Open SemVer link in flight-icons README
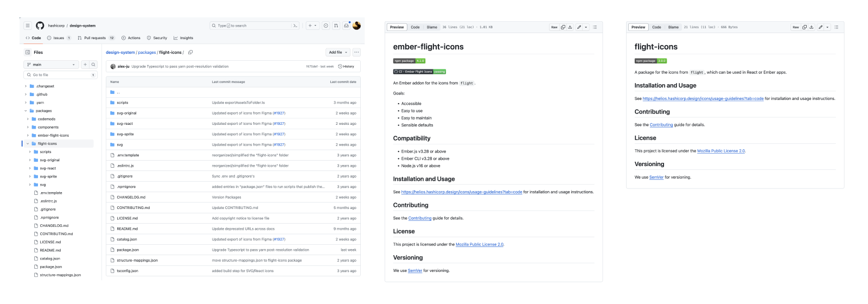This screenshot has height=304, width=868. [x=656, y=177]
